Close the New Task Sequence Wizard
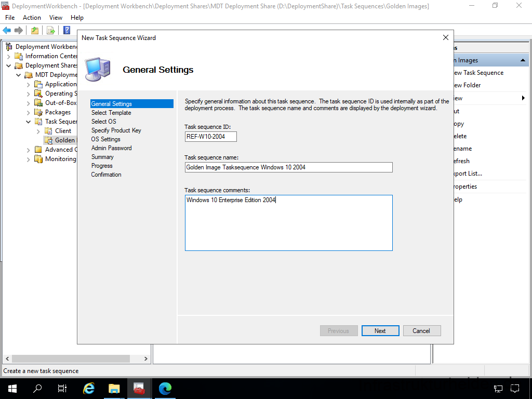The image size is (532, 399). coord(446,37)
